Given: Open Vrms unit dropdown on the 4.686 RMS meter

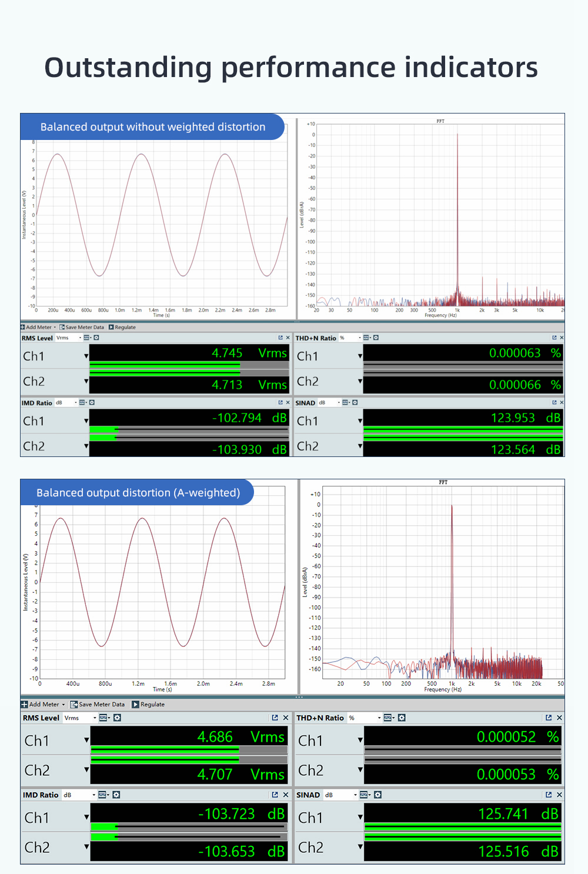Looking at the screenshot, I should 95,718.
